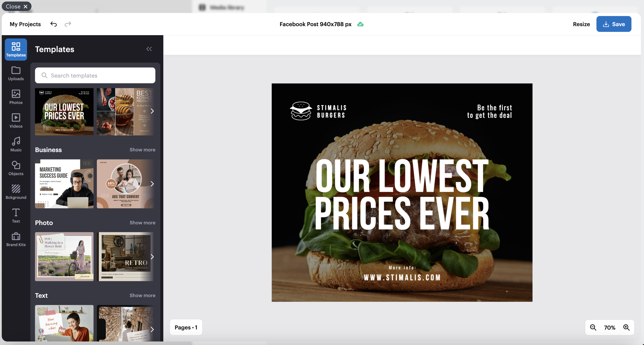This screenshot has width=644, height=345.
Task: Select Marketing Success Guide template thumbnail
Action: (64, 184)
